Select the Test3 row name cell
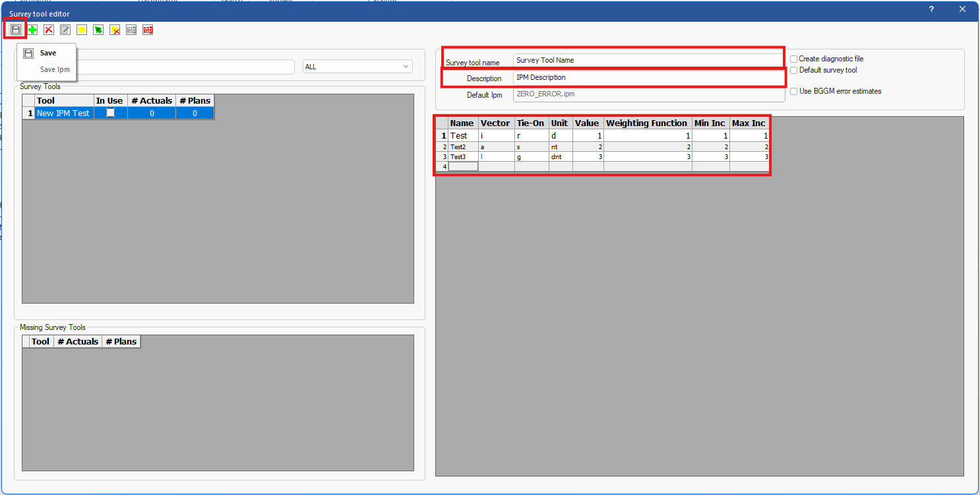The image size is (980, 495). point(463,157)
